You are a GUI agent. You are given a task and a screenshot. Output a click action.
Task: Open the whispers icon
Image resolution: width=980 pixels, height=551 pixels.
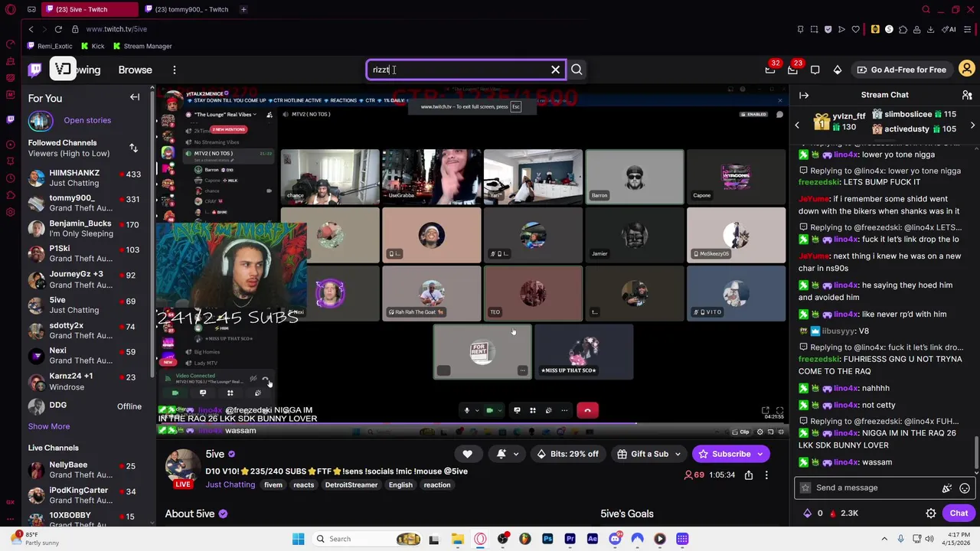coord(815,70)
